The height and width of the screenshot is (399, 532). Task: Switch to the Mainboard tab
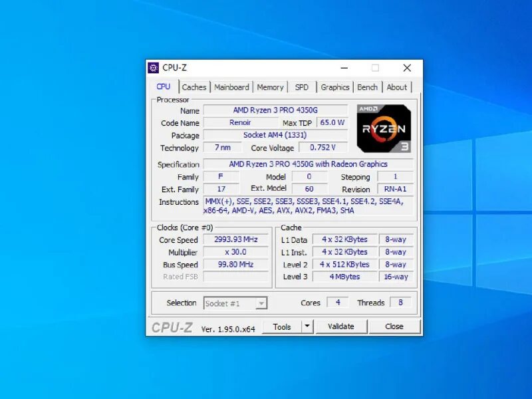(x=231, y=87)
